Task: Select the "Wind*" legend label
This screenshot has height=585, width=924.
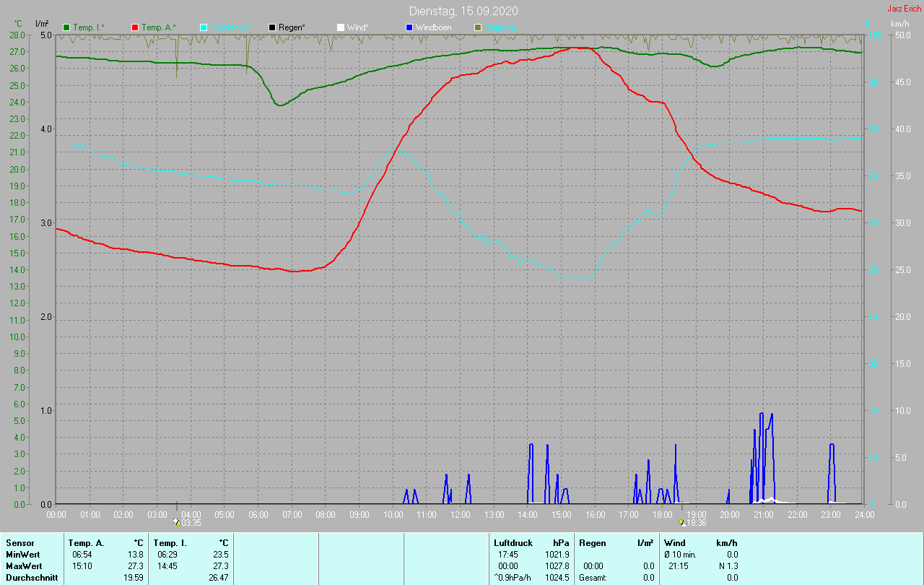Action: [358, 27]
